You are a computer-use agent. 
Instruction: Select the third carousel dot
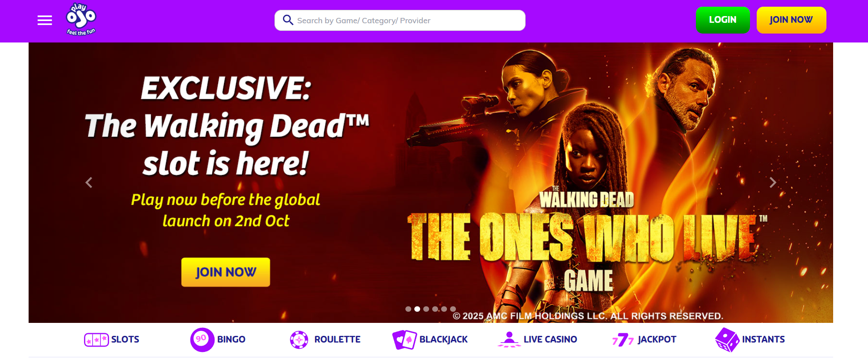(x=426, y=309)
